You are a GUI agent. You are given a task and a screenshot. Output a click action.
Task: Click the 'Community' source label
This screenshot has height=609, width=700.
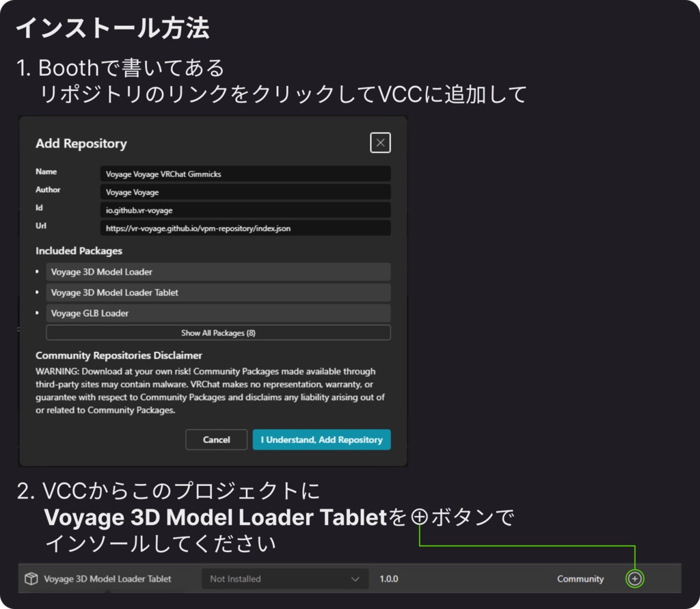coord(580,579)
